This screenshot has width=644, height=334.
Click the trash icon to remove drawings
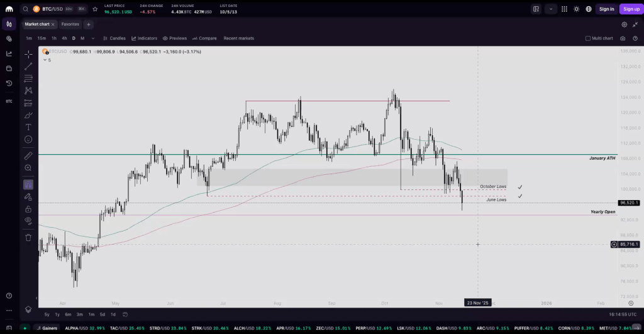[28, 237]
